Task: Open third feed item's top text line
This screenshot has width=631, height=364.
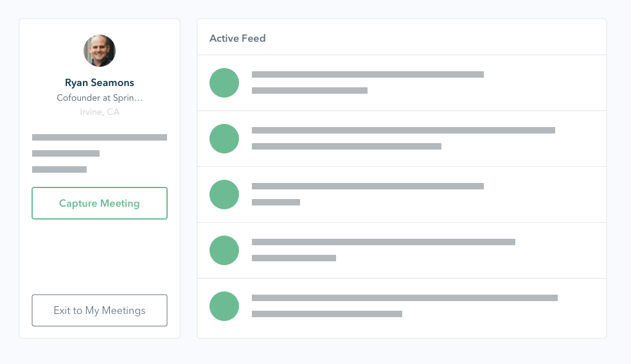Action: 368,186
